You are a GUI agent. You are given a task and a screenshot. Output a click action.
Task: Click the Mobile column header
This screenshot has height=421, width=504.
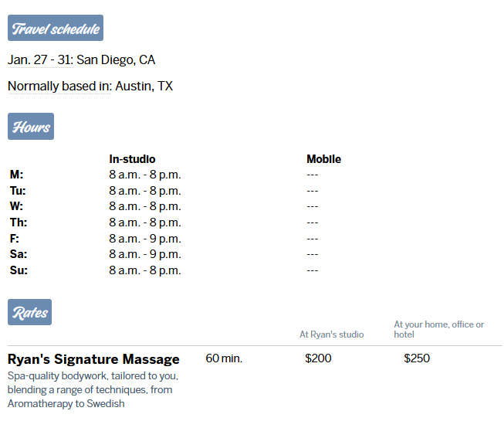pos(323,159)
